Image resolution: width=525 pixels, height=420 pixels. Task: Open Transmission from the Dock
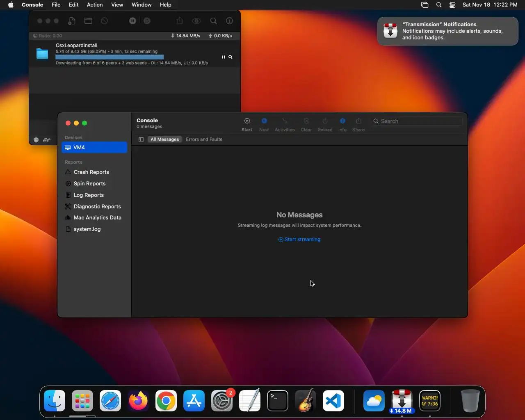402,401
